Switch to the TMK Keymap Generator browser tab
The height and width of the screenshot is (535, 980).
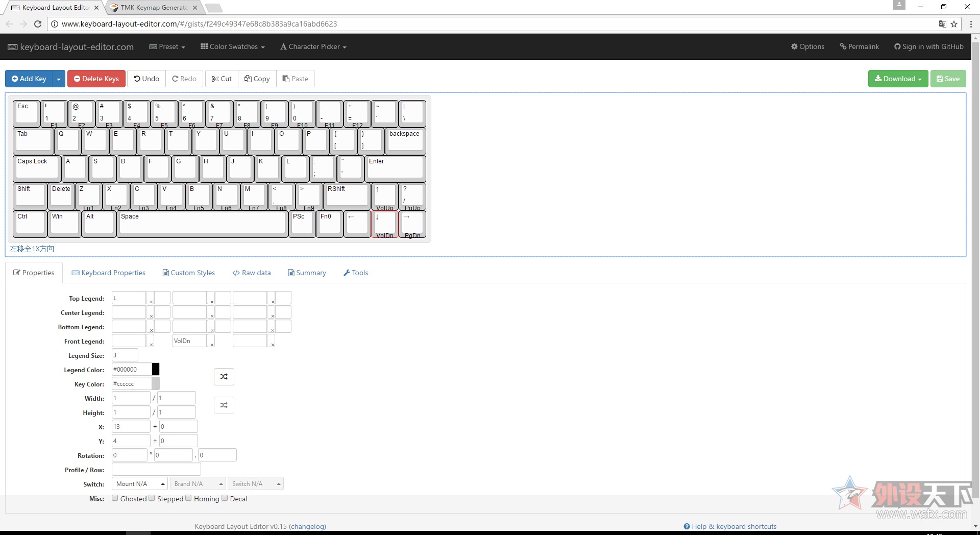point(154,8)
